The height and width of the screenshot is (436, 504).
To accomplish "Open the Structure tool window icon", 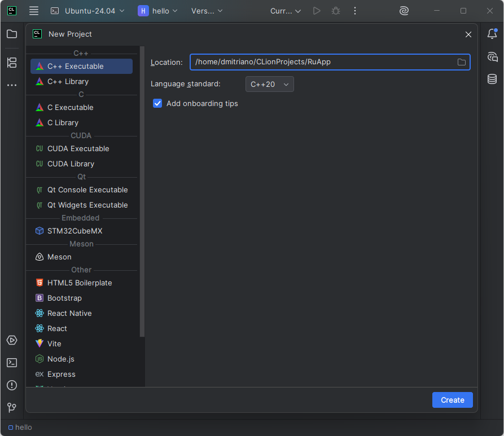I will point(12,63).
